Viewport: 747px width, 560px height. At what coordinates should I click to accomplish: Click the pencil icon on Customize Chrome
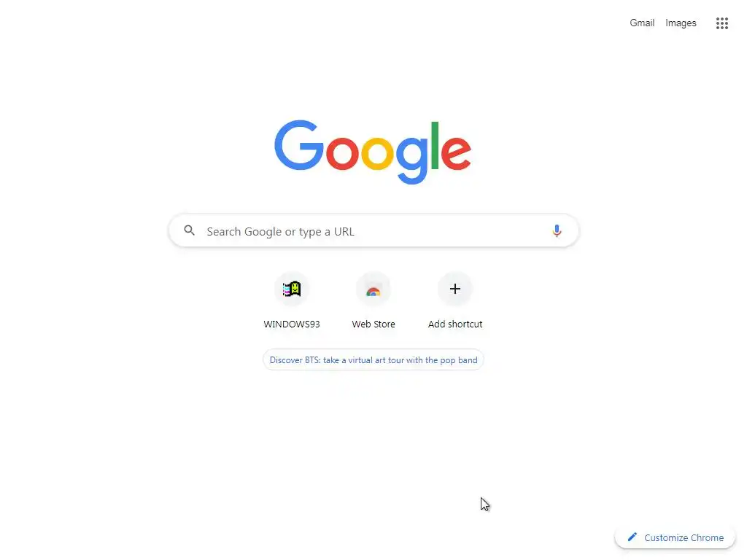[x=632, y=537]
